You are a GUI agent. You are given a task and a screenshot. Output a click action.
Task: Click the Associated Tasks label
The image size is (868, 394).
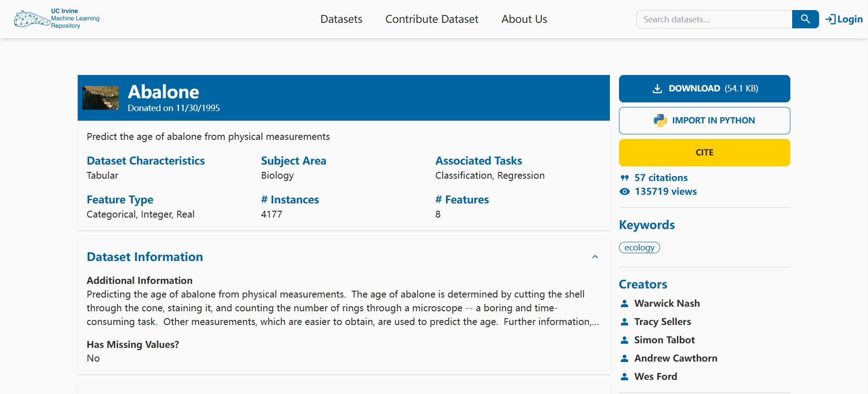479,161
